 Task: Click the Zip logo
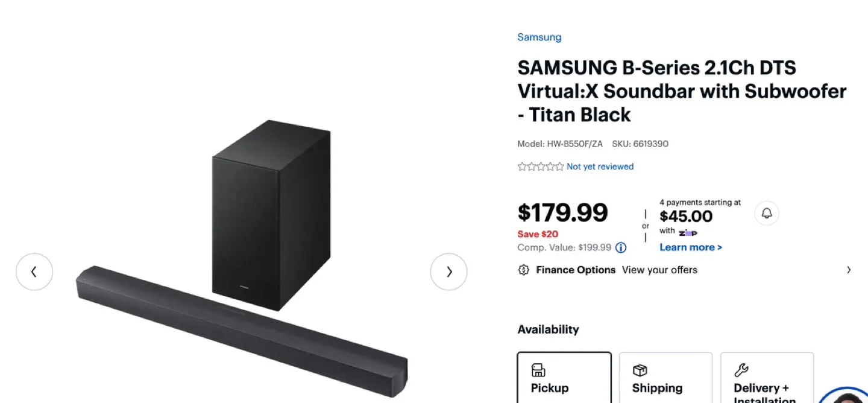[688, 232]
